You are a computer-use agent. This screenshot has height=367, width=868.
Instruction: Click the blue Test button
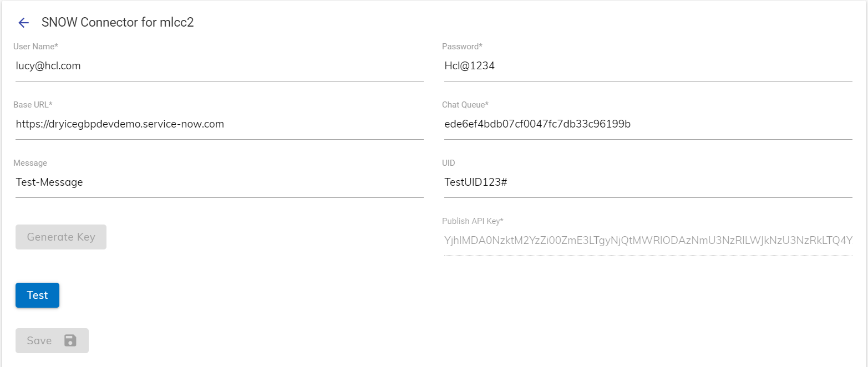pyautogui.click(x=37, y=295)
